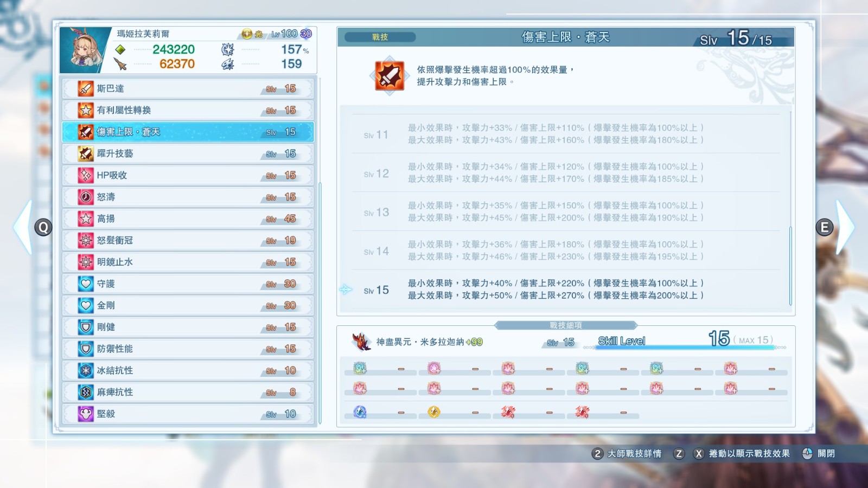Open 大師戰技詳情 details
Viewport: 868px width, 488px height.
pos(627,453)
